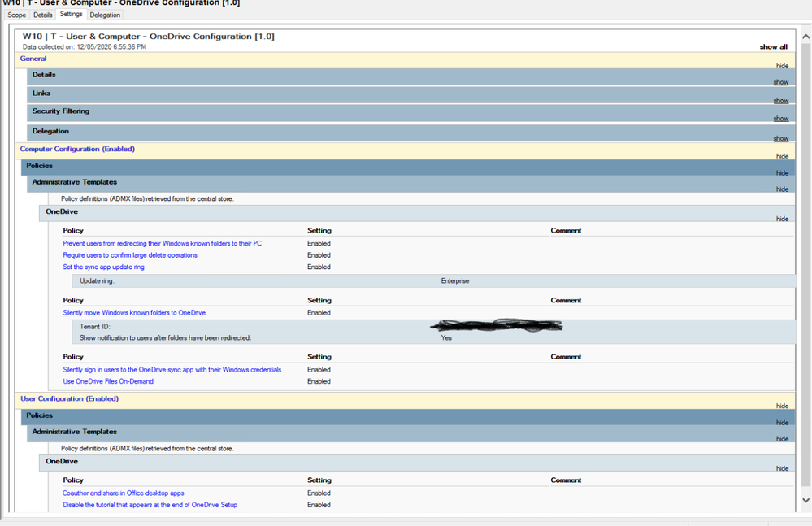This screenshot has height=526, width=812.
Task: Click the Yes notification value
Action: tap(446, 338)
